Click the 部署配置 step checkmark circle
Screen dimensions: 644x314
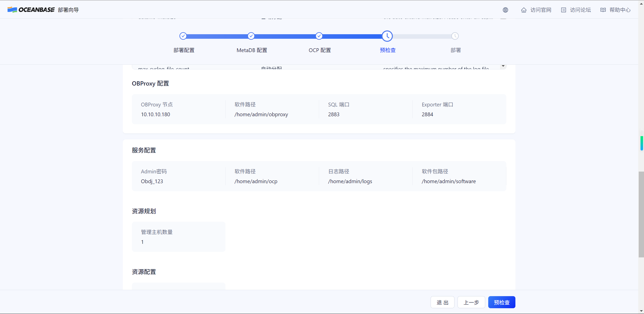[x=183, y=36]
